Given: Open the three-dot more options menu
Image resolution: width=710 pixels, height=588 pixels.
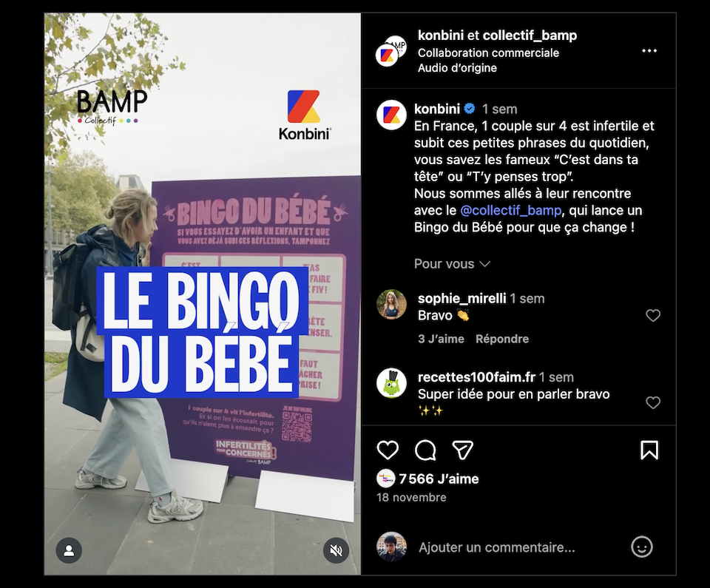Looking at the screenshot, I should (x=649, y=51).
